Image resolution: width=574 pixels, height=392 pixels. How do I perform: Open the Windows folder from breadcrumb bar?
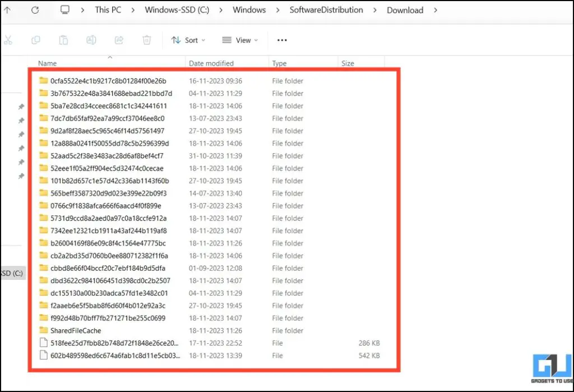[x=249, y=10]
